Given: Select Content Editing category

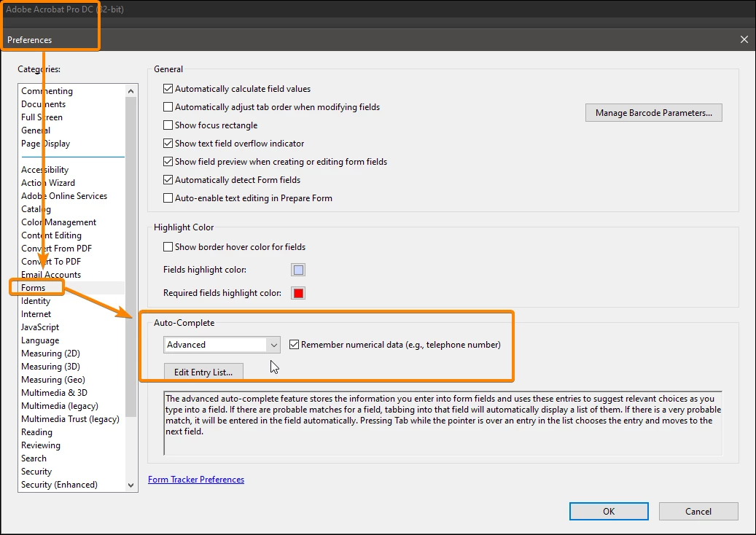Looking at the screenshot, I should tap(52, 235).
